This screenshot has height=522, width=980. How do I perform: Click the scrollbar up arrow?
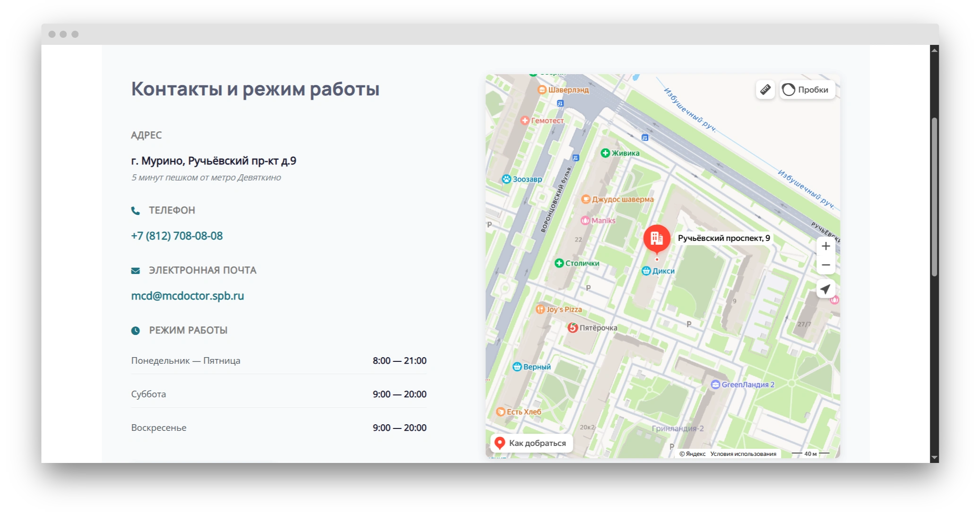coord(934,50)
